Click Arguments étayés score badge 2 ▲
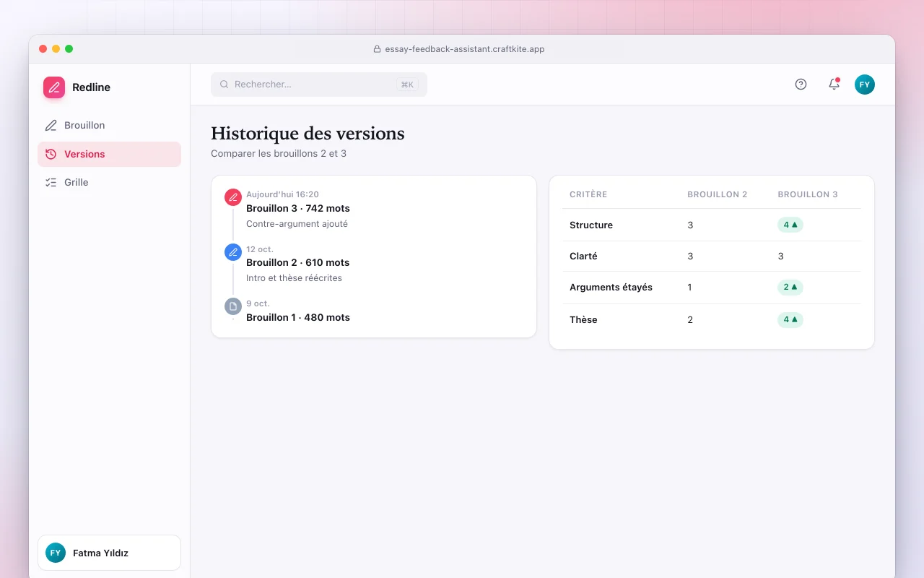 coord(790,287)
